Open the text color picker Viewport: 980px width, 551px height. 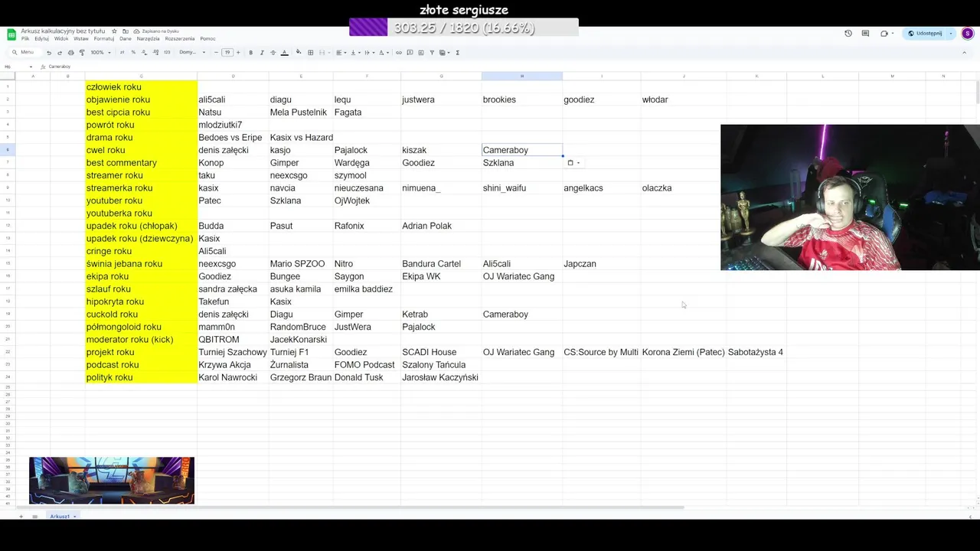coord(284,53)
